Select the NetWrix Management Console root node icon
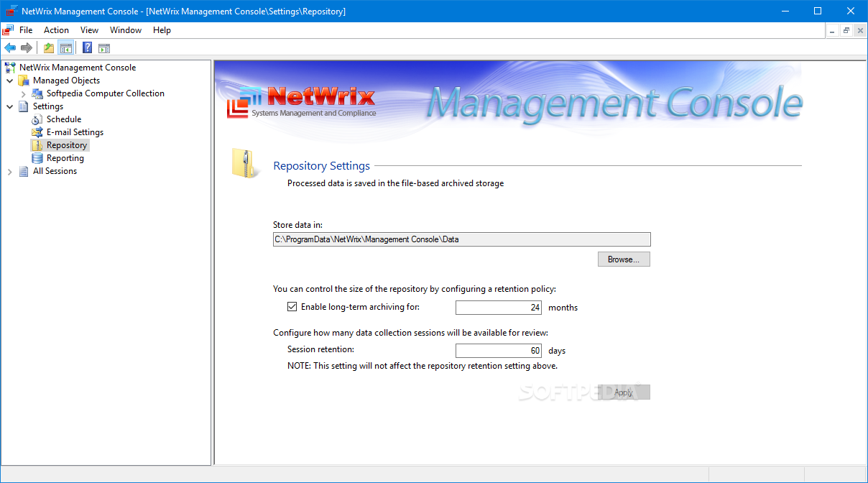Screen dimensions: 868x483 click(x=10, y=68)
